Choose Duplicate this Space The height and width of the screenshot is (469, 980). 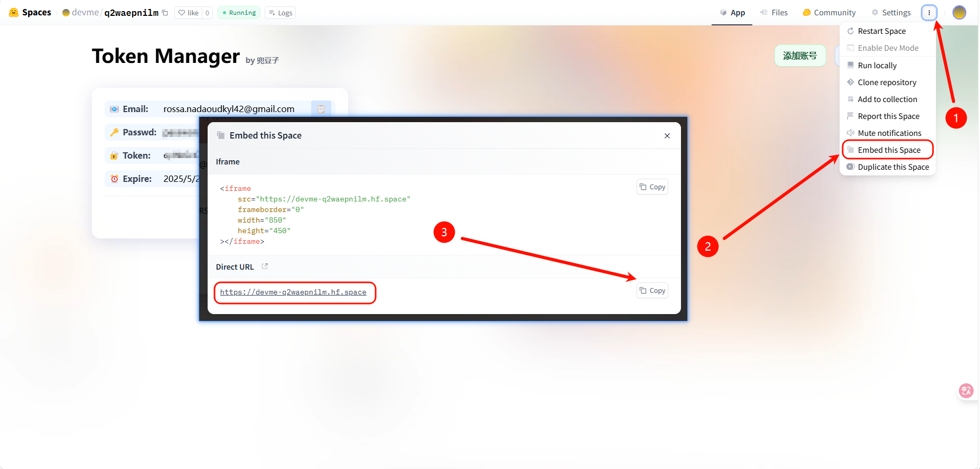click(x=888, y=167)
